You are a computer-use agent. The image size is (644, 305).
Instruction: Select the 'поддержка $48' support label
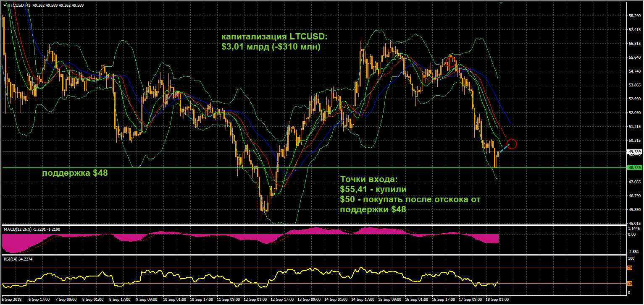(x=75, y=173)
